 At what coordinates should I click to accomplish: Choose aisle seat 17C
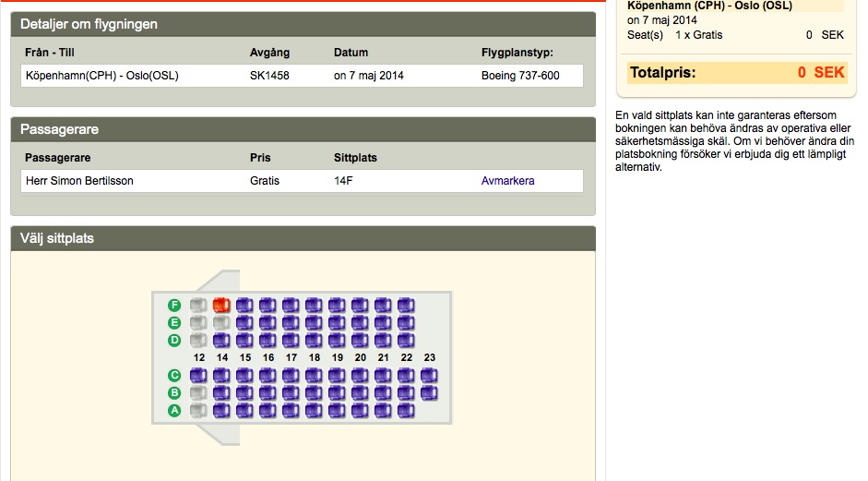pyautogui.click(x=291, y=376)
